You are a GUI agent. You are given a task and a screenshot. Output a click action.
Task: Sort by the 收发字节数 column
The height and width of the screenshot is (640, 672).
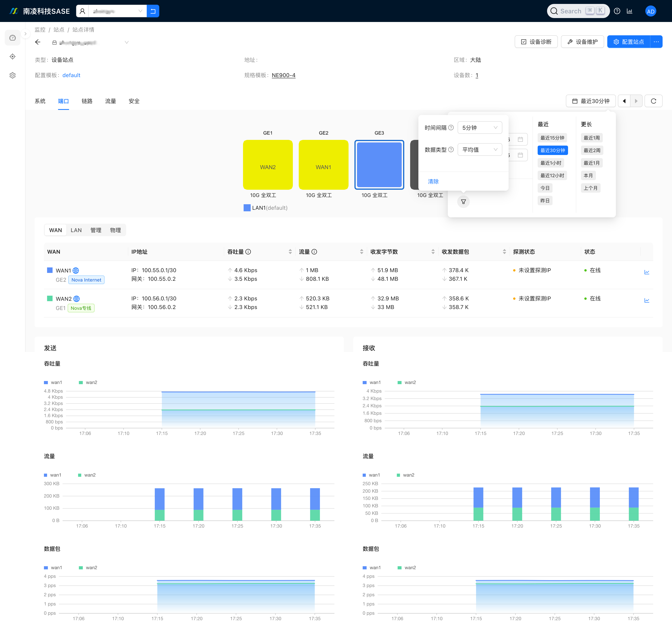pos(433,252)
